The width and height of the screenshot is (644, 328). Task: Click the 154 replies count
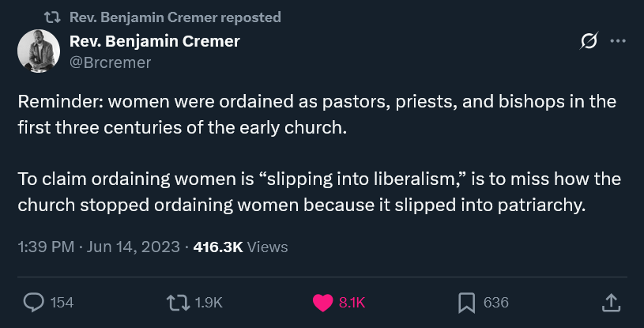(x=62, y=303)
